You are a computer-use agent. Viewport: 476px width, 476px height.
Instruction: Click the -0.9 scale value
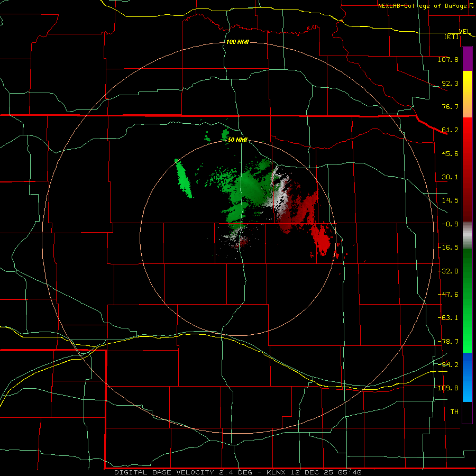click(450, 224)
